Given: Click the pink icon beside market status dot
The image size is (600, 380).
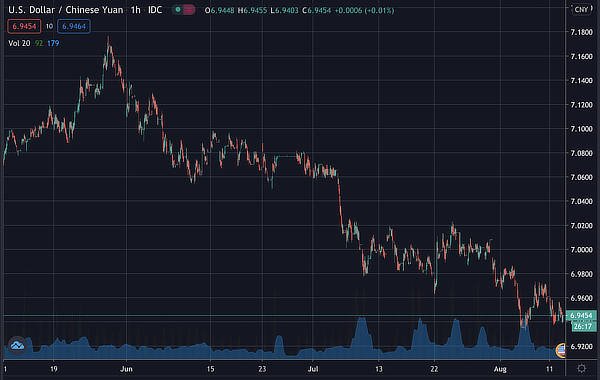Looking at the screenshot, I should 188,10.
